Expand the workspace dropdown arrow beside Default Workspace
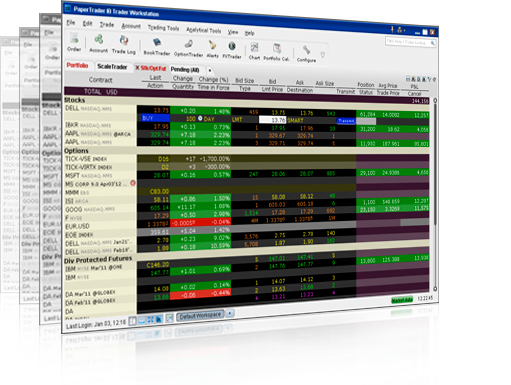Image resolution: width=511 pixels, height=385 pixels. tap(230, 313)
